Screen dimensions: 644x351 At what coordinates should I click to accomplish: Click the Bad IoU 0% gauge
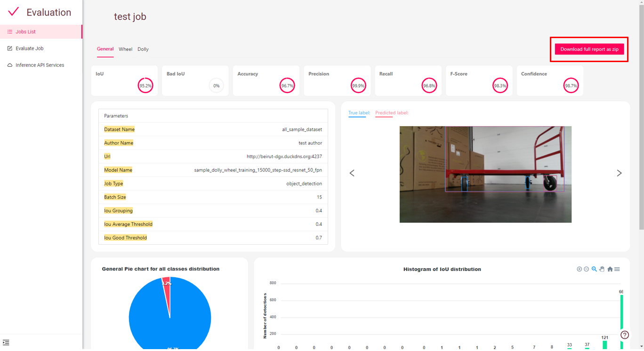(217, 86)
